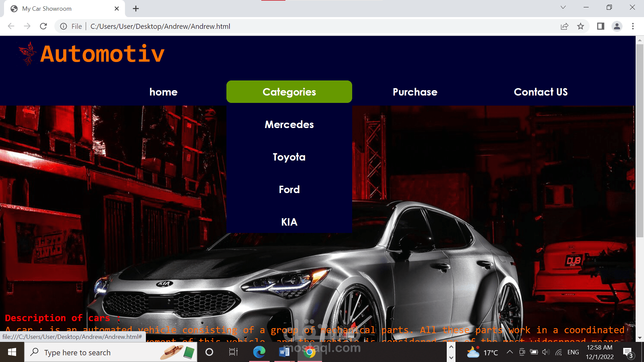Select Mercedes from the Categories menu

pos(289,124)
